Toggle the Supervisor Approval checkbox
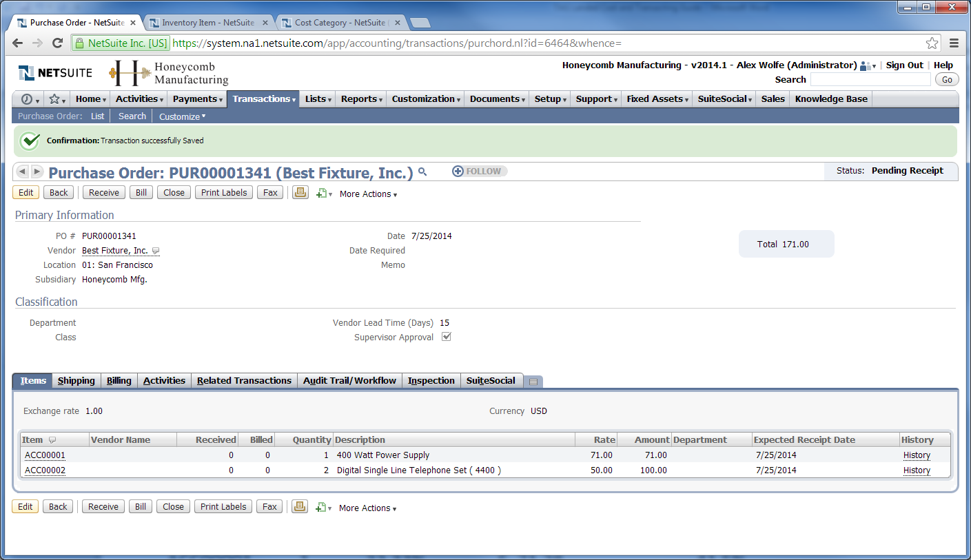 click(446, 337)
